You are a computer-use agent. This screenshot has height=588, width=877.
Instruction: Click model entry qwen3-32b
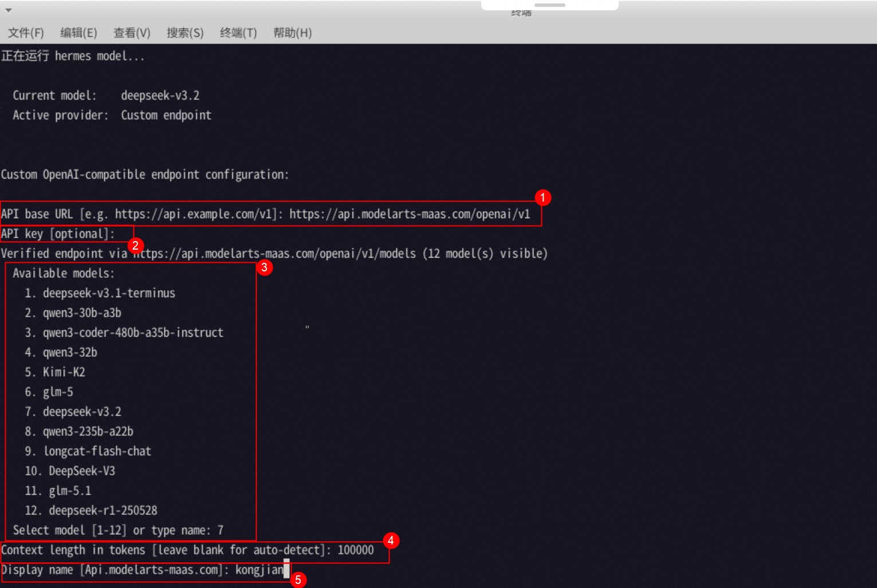pyautogui.click(x=70, y=353)
